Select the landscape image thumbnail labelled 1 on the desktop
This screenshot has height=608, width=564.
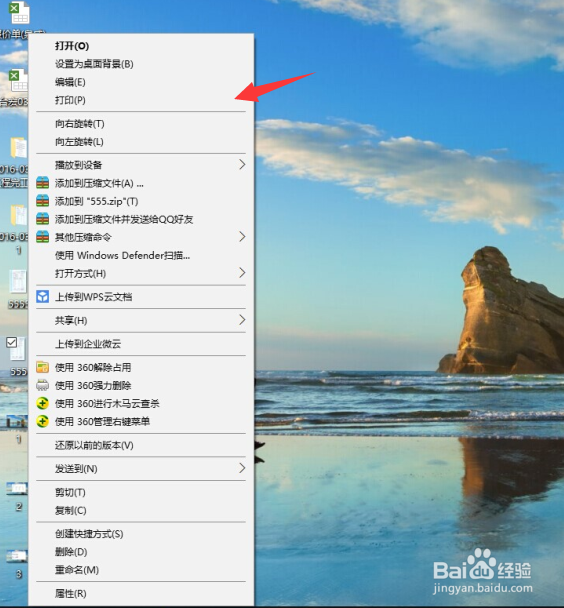pyautogui.click(x=17, y=422)
